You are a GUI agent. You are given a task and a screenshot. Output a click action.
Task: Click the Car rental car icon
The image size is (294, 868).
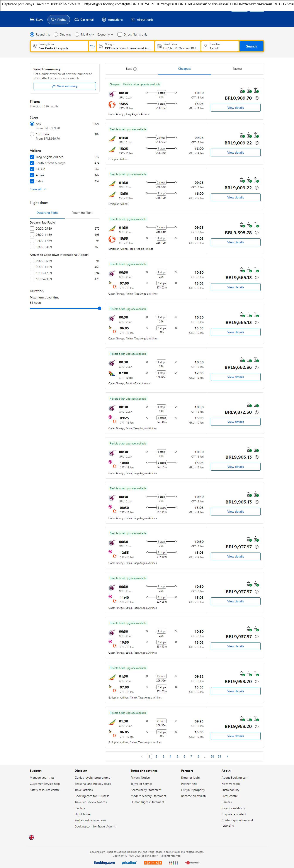point(77,20)
